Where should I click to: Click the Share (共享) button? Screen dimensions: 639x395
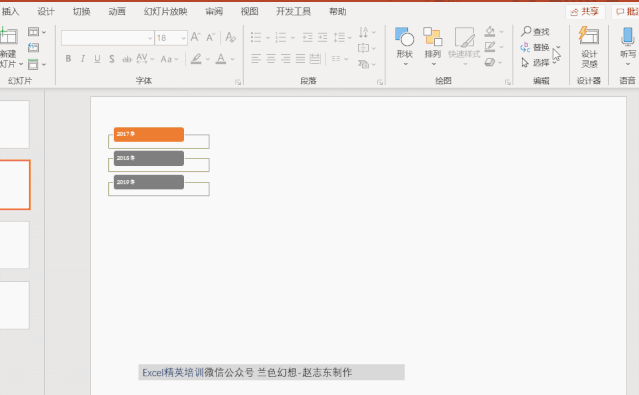coord(585,11)
